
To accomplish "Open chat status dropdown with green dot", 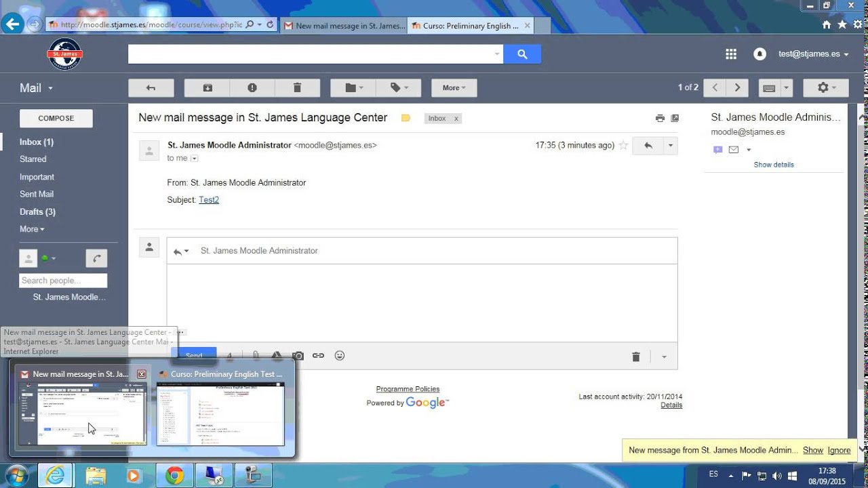I will pyautogui.click(x=49, y=258).
